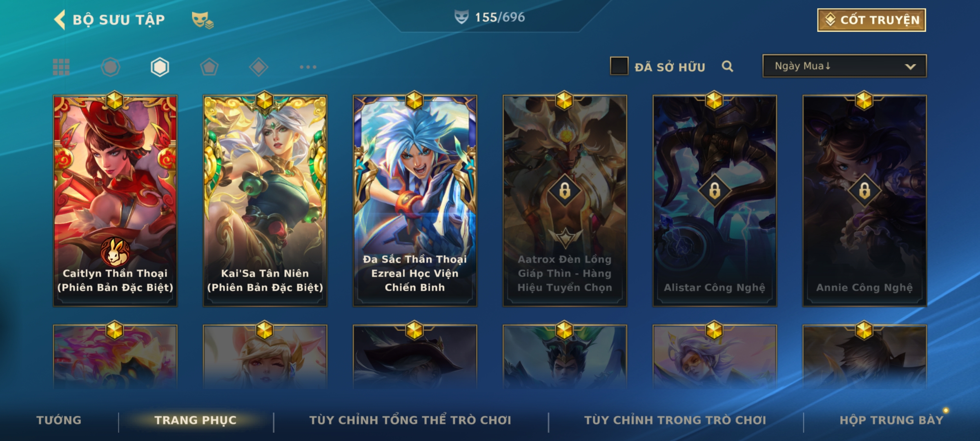Viewport: 980px width, 441px height.
Task: Open the Caitlyn Thần Thoại skin card
Action: click(x=115, y=201)
